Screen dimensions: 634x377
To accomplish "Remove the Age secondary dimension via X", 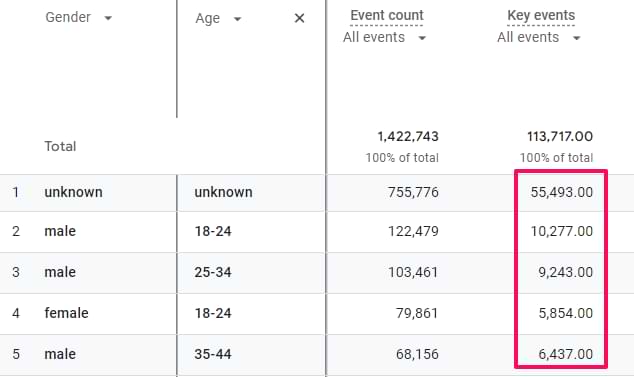I will (x=299, y=18).
